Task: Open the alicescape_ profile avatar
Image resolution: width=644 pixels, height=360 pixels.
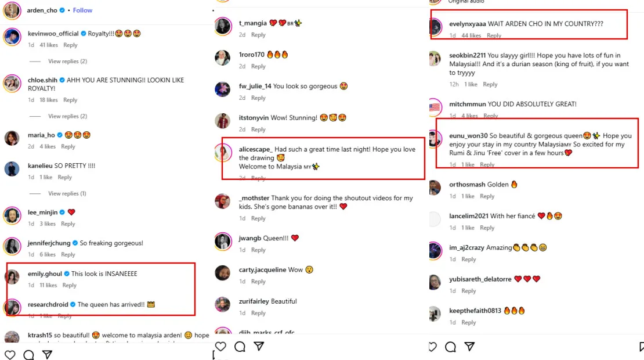Action: click(223, 153)
